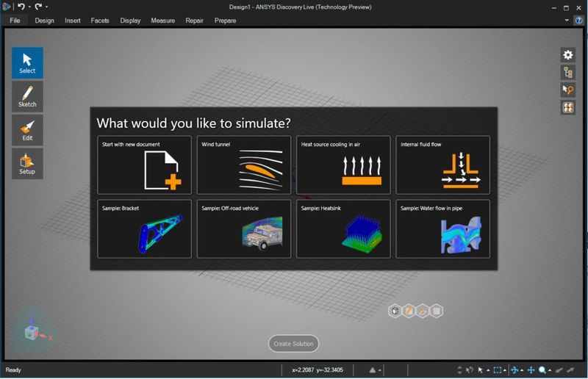Image resolution: width=588 pixels, height=379 pixels.
Task: Open the Sample: Off-road vehicle tile
Action: [244, 228]
